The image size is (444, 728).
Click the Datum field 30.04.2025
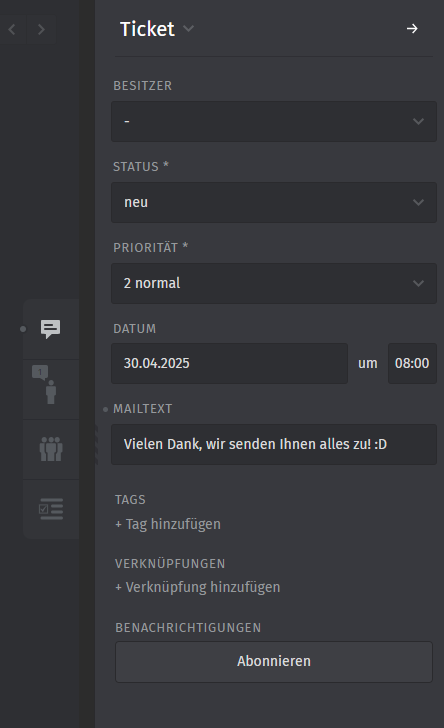(x=229, y=364)
